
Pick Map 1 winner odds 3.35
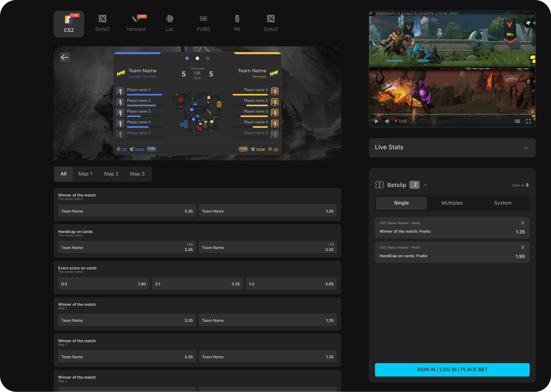[x=127, y=320]
